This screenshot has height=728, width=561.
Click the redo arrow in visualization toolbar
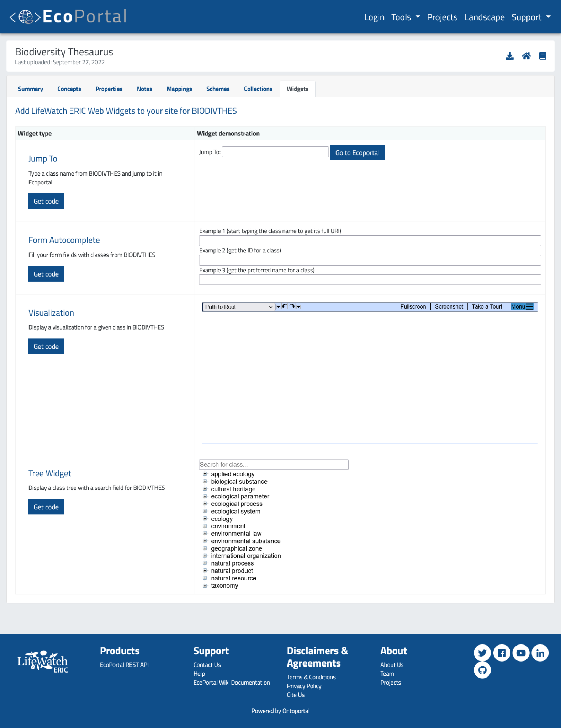coord(292,306)
